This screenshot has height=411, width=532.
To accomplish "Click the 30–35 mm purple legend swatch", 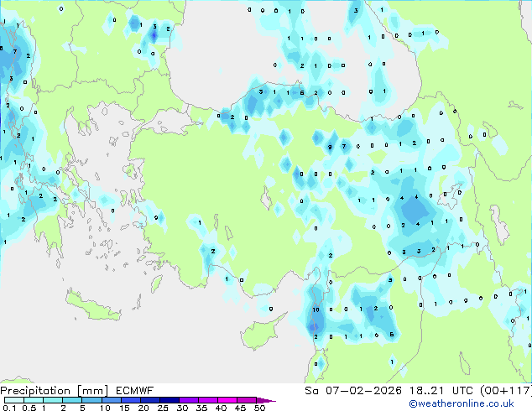I will point(189,400).
